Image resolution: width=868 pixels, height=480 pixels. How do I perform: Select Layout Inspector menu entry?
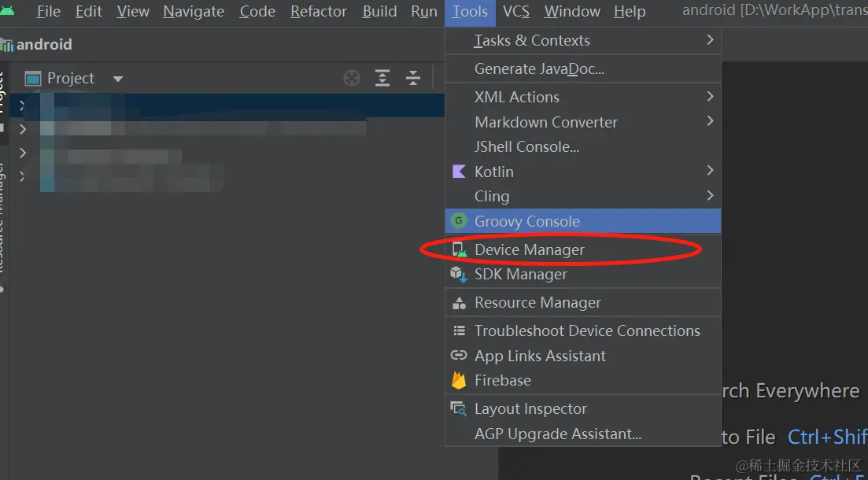[583, 408]
